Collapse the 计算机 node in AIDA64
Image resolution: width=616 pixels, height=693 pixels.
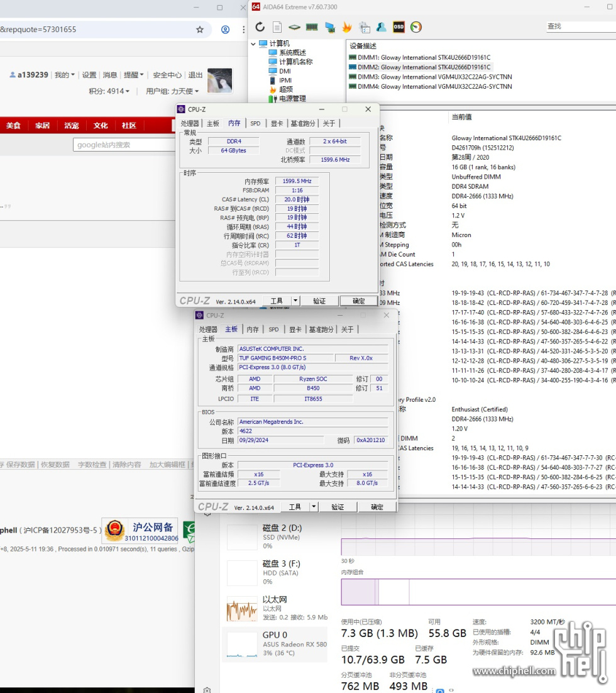pos(253,44)
